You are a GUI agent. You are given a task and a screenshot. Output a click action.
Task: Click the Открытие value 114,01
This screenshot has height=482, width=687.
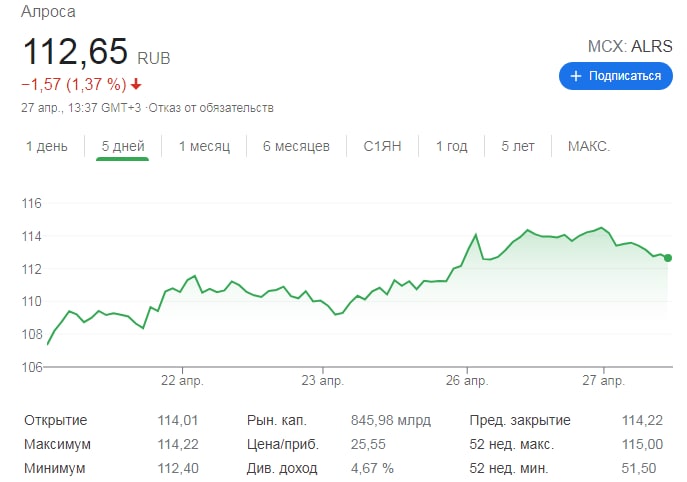coord(178,420)
